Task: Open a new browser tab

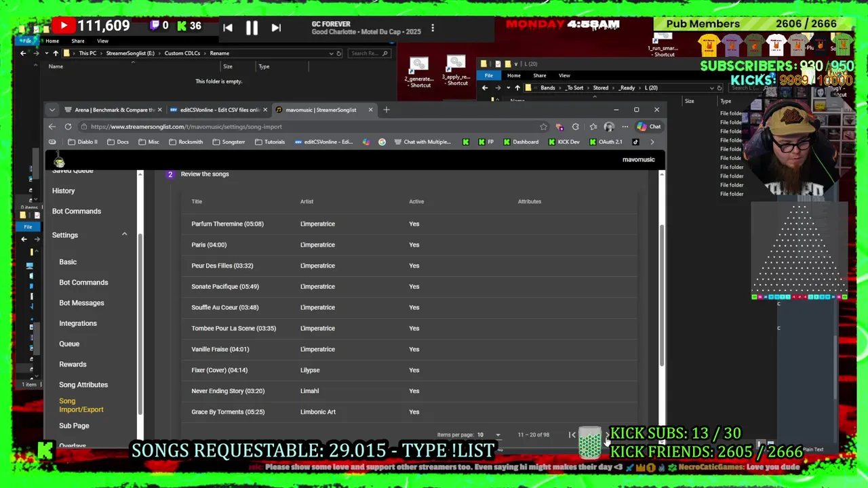Action: (x=387, y=110)
